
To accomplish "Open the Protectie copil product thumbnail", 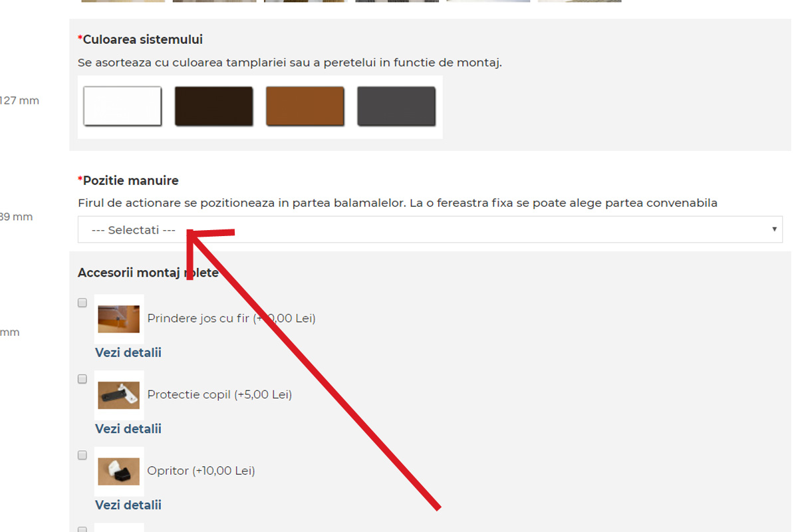I will (119, 395).
